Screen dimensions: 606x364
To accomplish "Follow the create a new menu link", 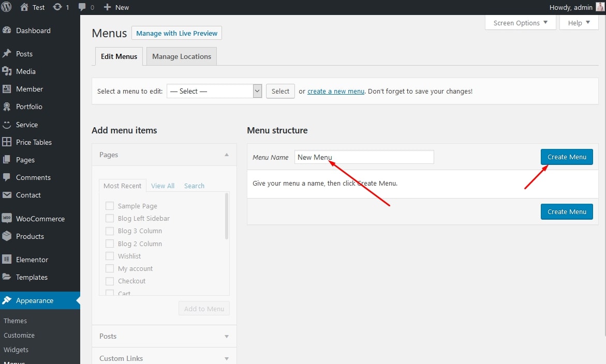I will coord(336,91).
